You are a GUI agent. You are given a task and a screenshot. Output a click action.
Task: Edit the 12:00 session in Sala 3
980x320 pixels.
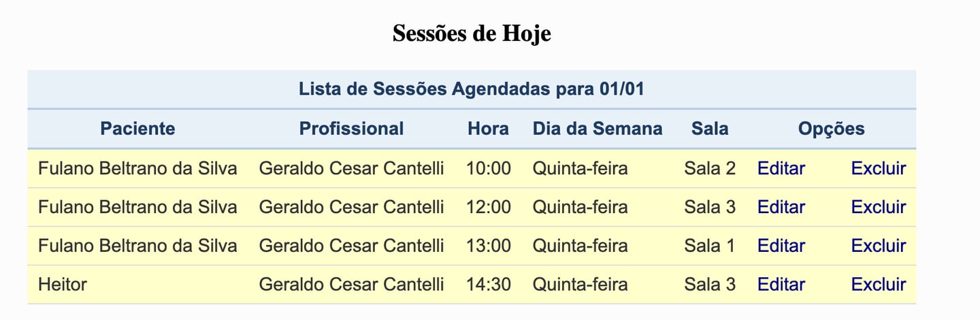coord(781,207)
